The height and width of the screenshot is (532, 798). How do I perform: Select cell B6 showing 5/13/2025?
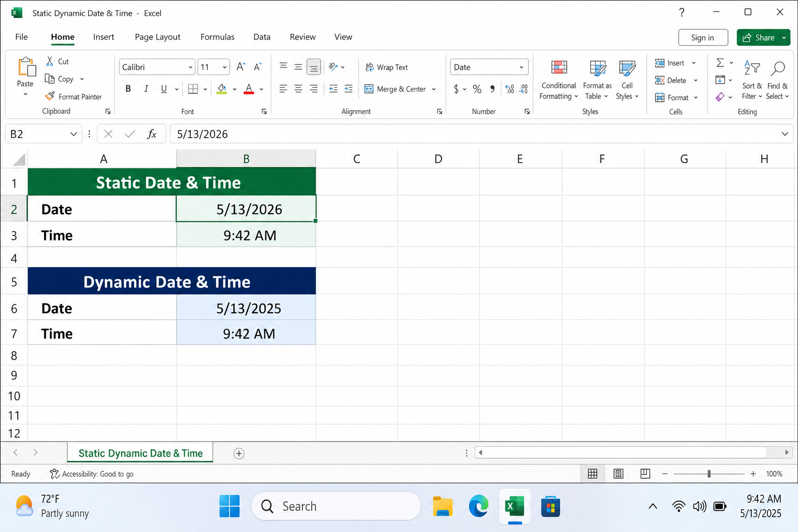coord(246,309)
